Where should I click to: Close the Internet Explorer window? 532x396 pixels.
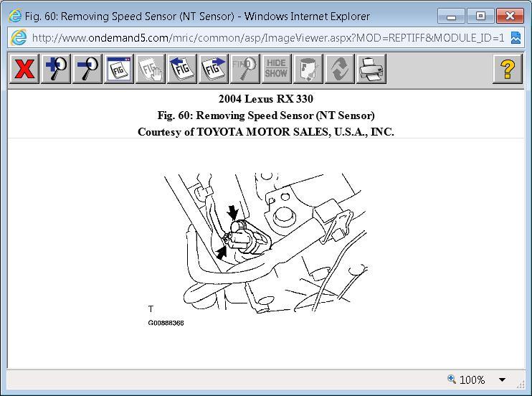pyautogui.click(x=510, y=16)
